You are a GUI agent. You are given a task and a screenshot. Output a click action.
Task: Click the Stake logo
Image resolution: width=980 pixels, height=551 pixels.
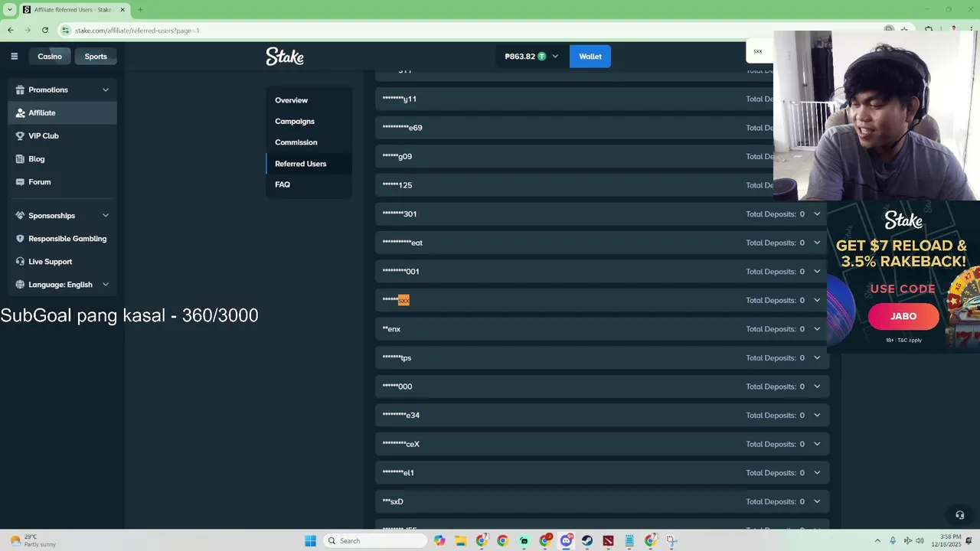(x=285, y=57)
